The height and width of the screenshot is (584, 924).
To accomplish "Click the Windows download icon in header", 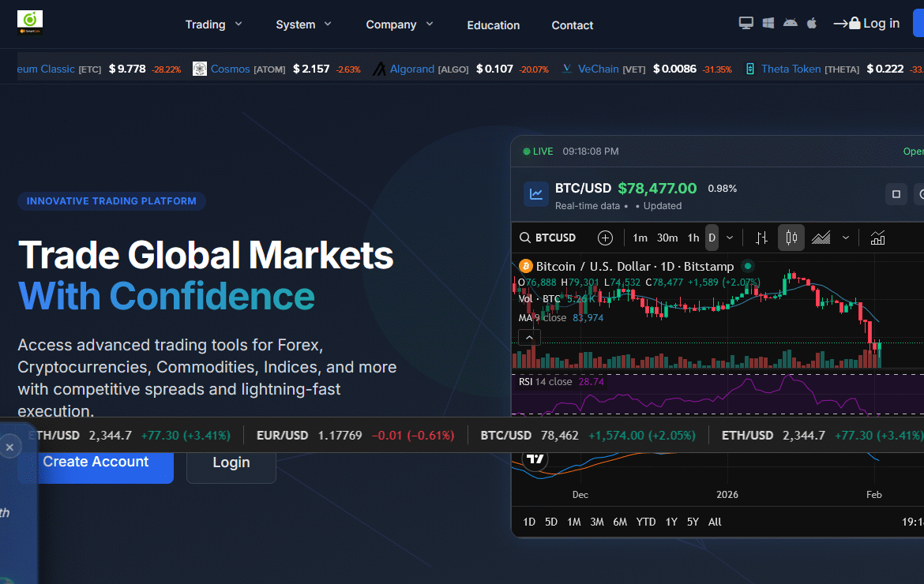I will coord(768,24).
